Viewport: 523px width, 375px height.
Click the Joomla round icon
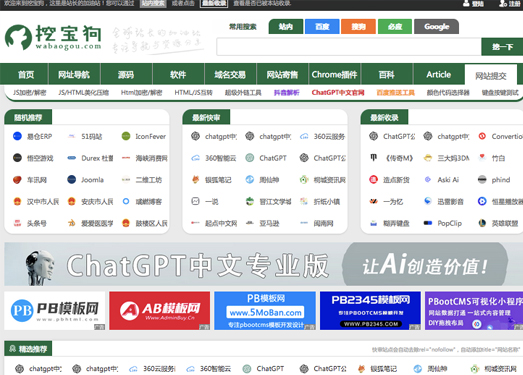click(x=71, y=179)
